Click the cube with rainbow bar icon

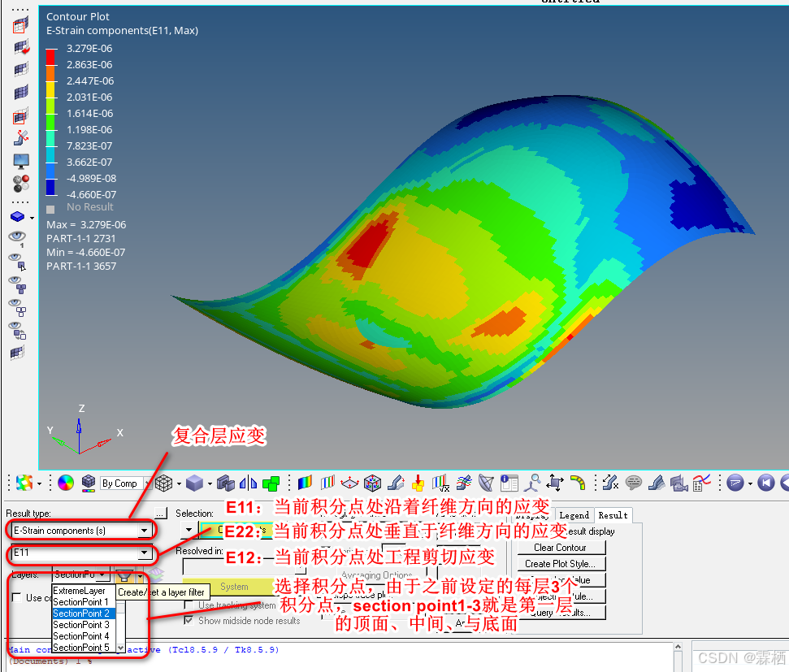[89, 483]
